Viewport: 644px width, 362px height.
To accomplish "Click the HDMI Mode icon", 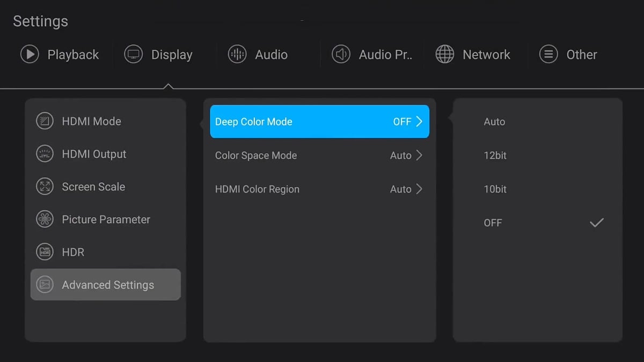I will pos(45,121).
